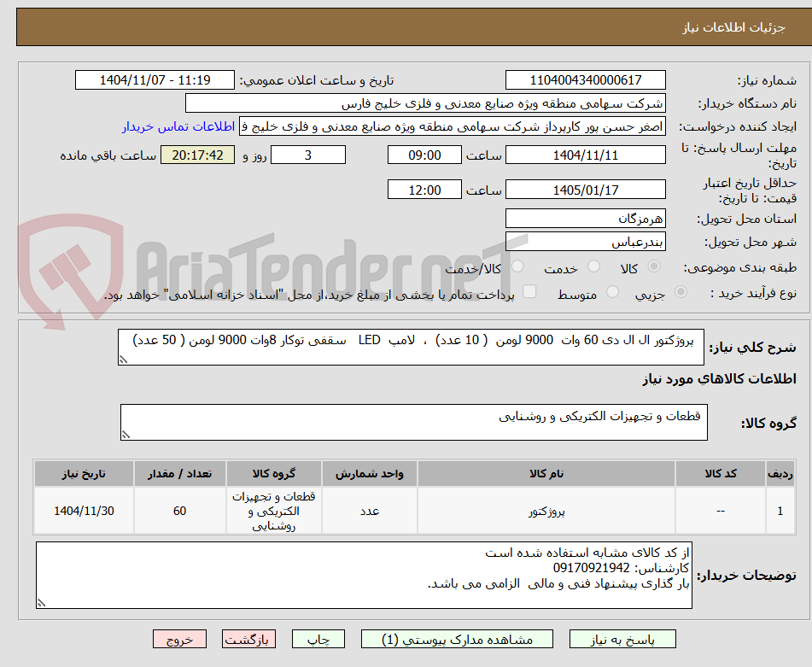Click the جزئیات اطلاعات نیاز page header
Image resolution: width=812 pixels, height=667 pixels.
(x=733, y=27)
